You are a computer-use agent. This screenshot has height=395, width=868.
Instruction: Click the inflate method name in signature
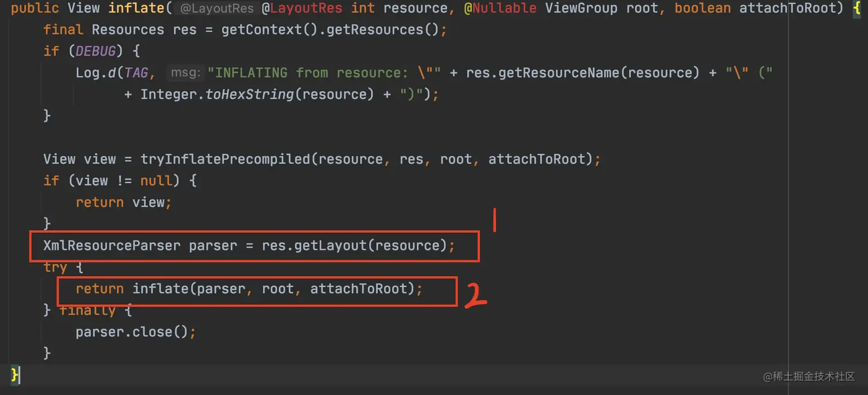pos(136,8)
